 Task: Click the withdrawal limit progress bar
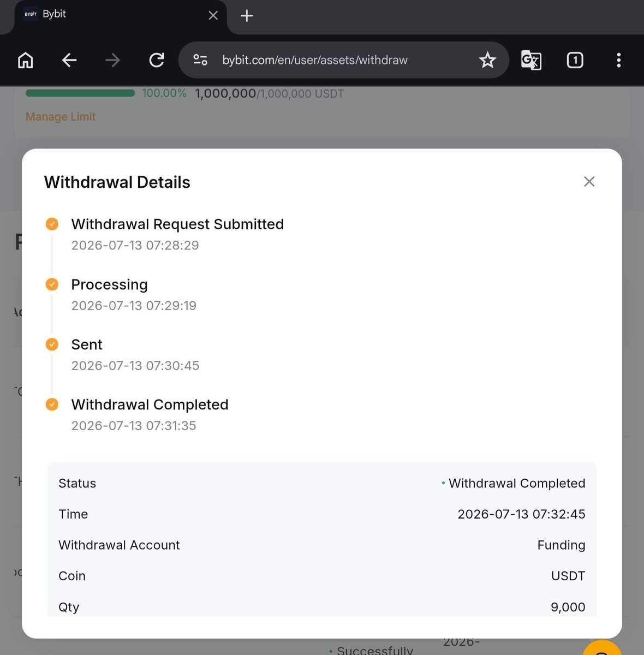pyautogui.click(x=80, y=93)
